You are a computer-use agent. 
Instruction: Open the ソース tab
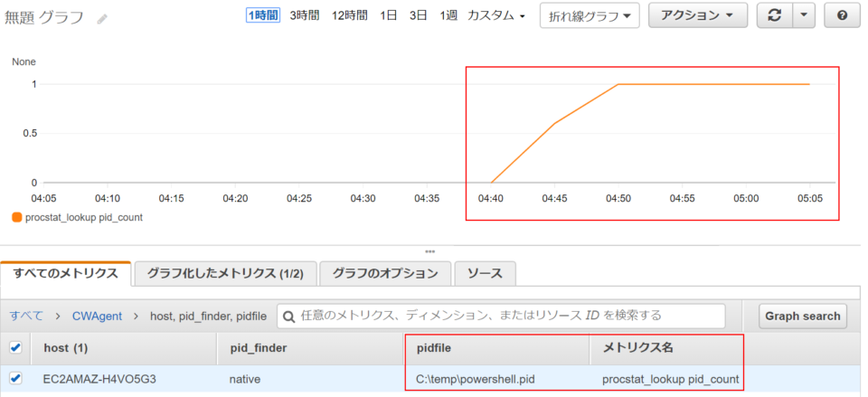click(x=485, y=273)
